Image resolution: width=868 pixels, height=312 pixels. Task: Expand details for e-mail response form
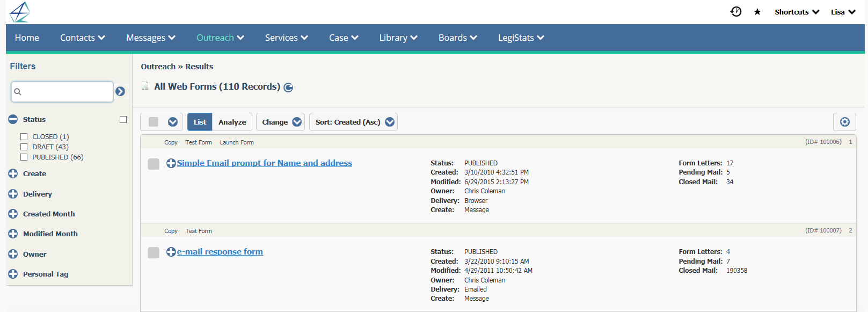[x=171, y=252]
